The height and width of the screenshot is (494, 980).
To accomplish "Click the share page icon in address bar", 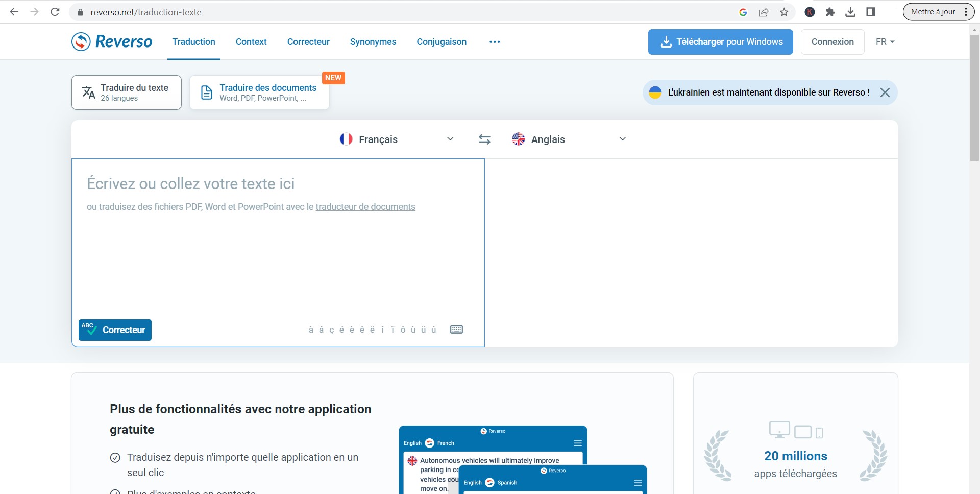I will (x=764, y=12).
